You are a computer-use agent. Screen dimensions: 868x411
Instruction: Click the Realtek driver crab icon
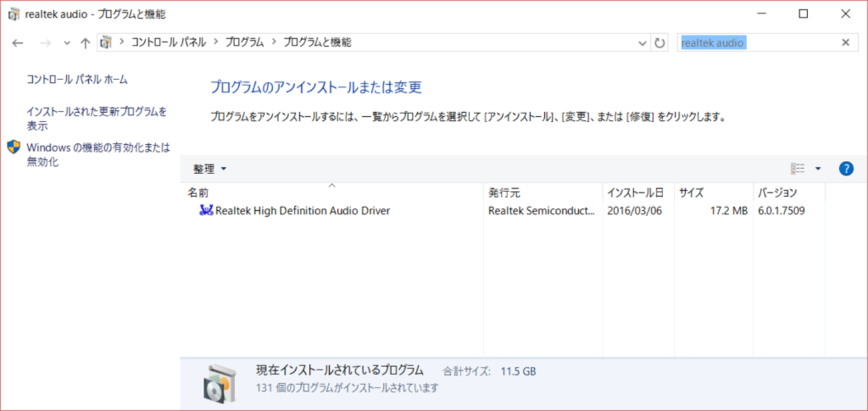[206, 211]
